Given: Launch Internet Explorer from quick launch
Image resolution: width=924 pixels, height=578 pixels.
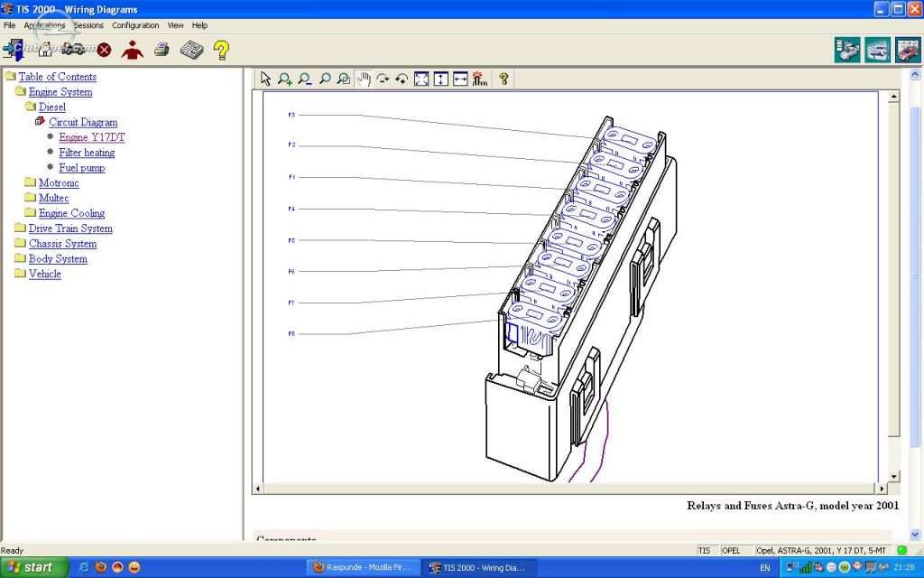Looking at the screenshot, I should pyautogui.click(x=84, y=567).
